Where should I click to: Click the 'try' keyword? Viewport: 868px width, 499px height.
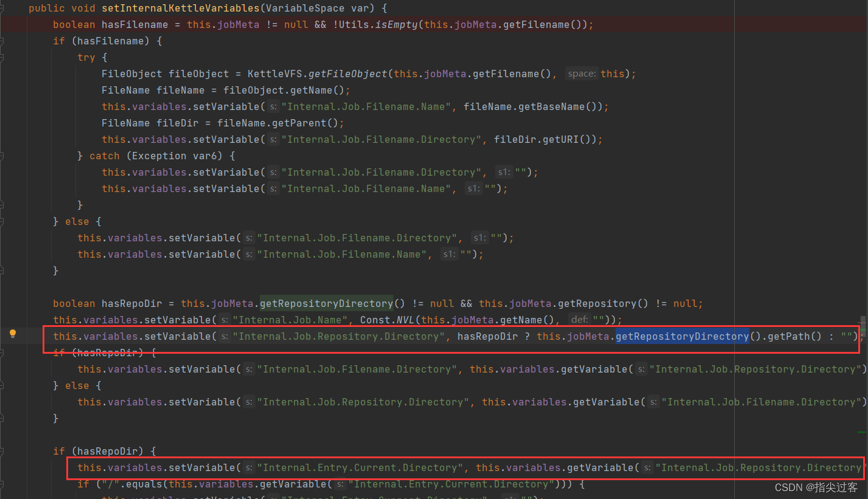86,58
